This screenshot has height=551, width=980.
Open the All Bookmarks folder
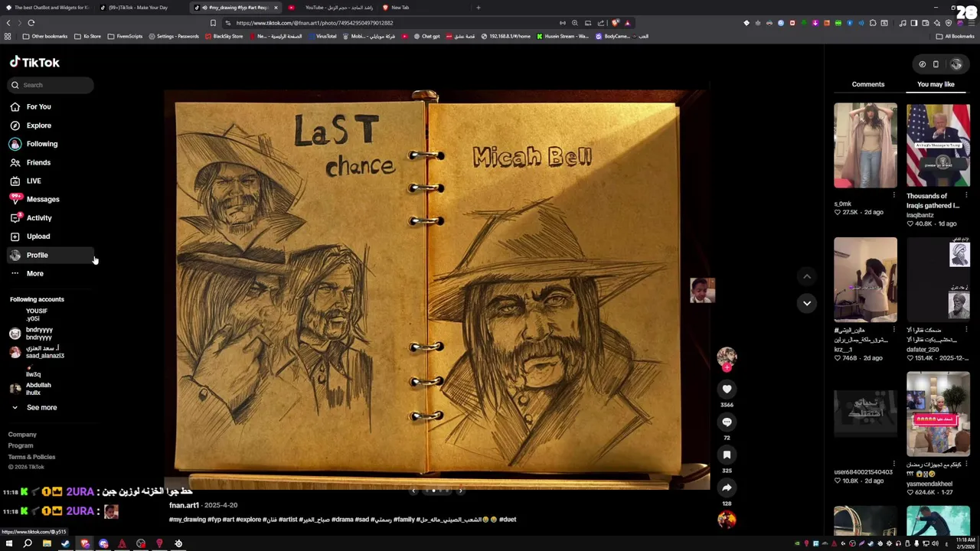tap(955, 37)
